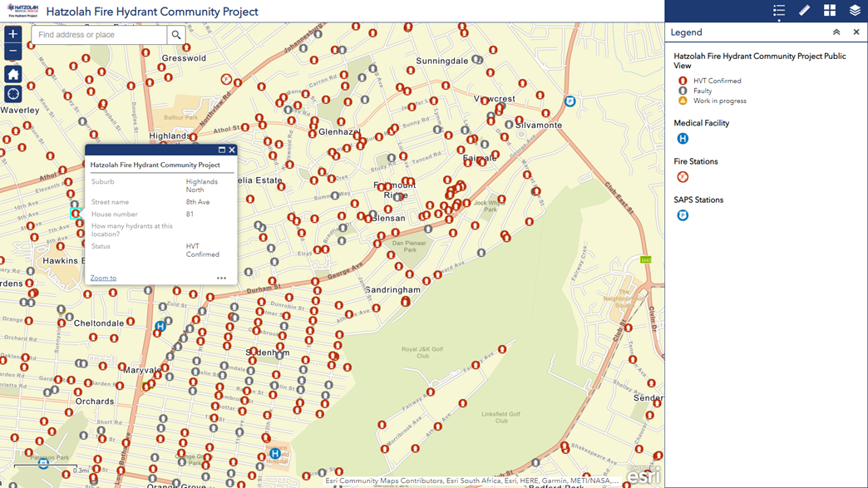The width and height of the screenshot is (868, 488).
Task: Click the search magnifier button
Action: (x=176, y=35)
